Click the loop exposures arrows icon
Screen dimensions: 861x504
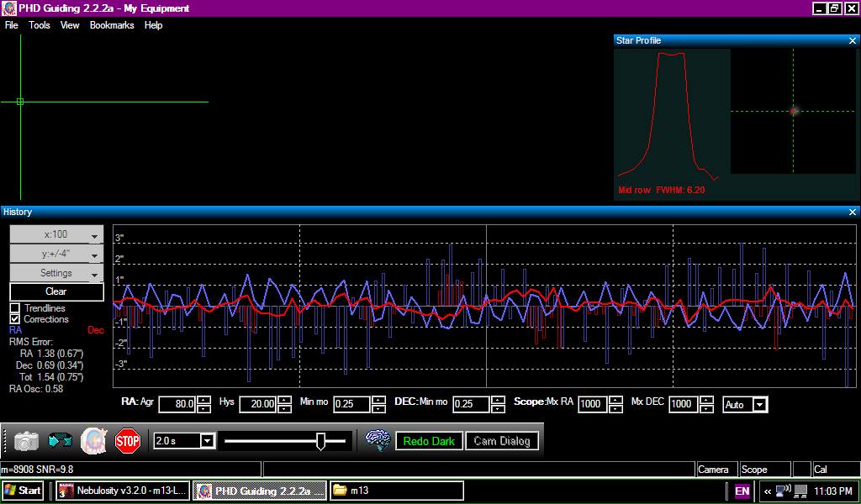point(60,441)
